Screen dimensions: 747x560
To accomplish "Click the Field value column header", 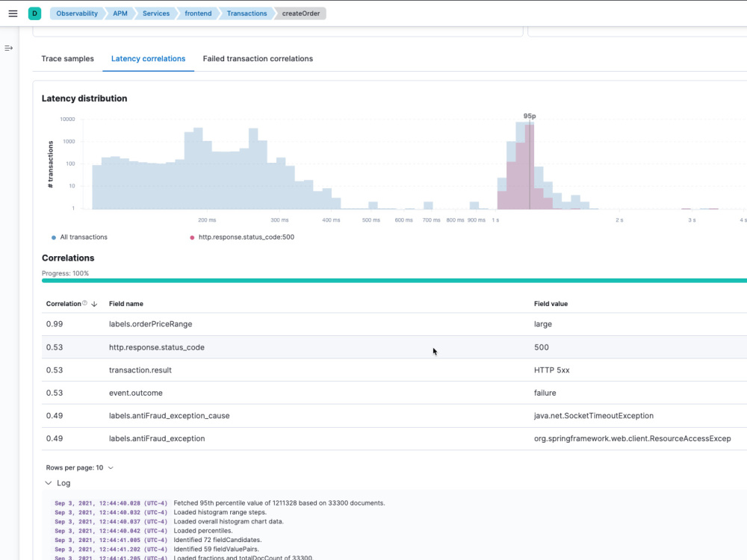I will coord(551,304).
